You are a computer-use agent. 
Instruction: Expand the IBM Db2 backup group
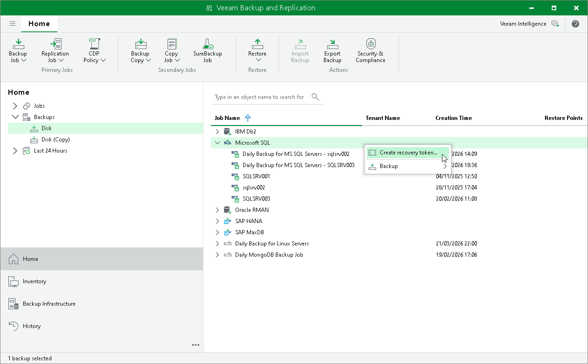217,132
